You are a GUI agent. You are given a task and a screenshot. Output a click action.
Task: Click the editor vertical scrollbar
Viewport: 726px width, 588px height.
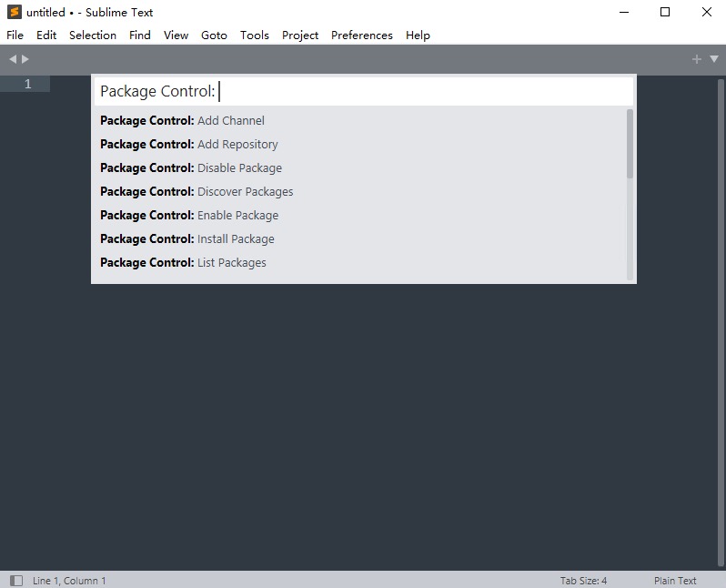(x=721, y=323)
